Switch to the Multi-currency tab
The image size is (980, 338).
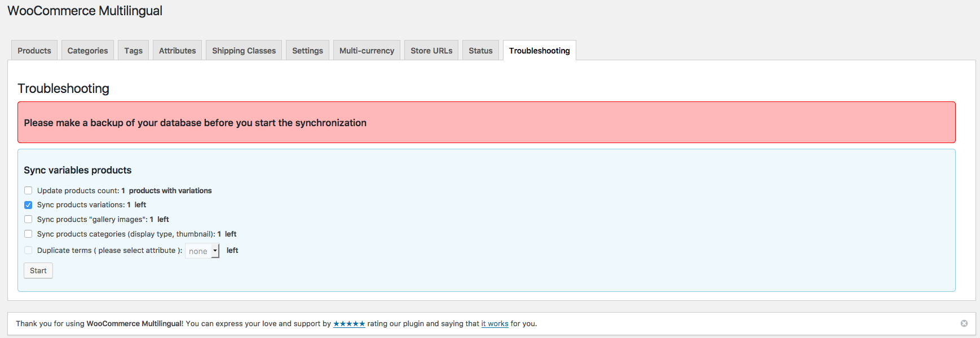tap(367, 50)
